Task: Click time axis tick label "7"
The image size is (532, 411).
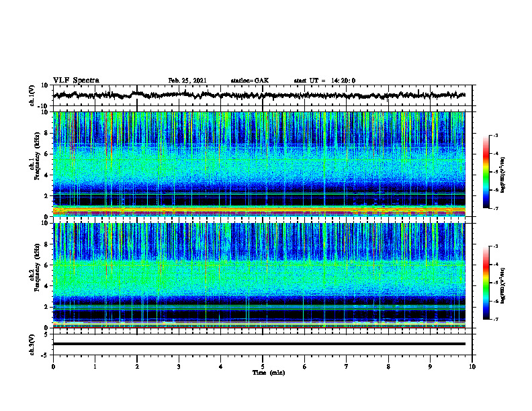Action: [x=347, y=367]
